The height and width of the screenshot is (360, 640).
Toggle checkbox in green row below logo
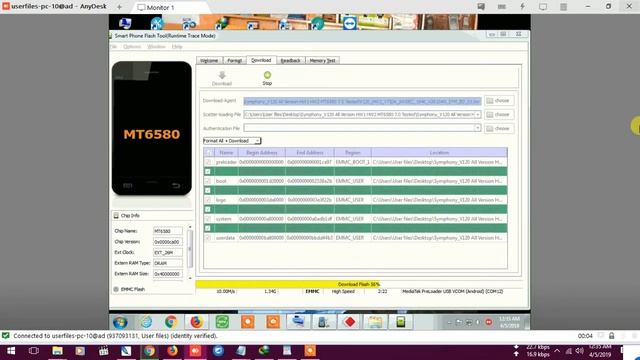(208, 209)
